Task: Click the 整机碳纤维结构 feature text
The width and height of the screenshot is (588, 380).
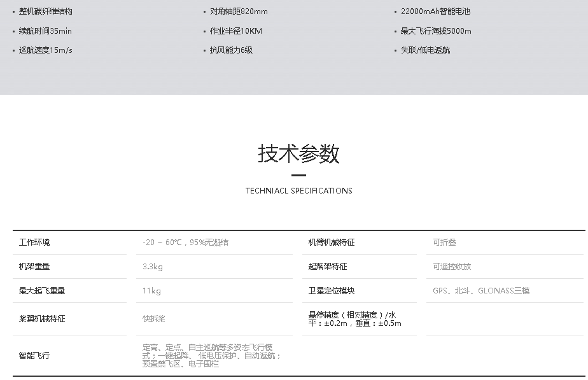Action: [45, 11]
